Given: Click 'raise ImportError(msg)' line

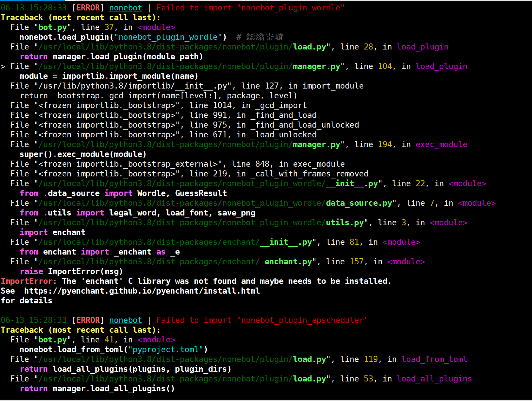Looking at the screenshot, I should coord(71,271).
